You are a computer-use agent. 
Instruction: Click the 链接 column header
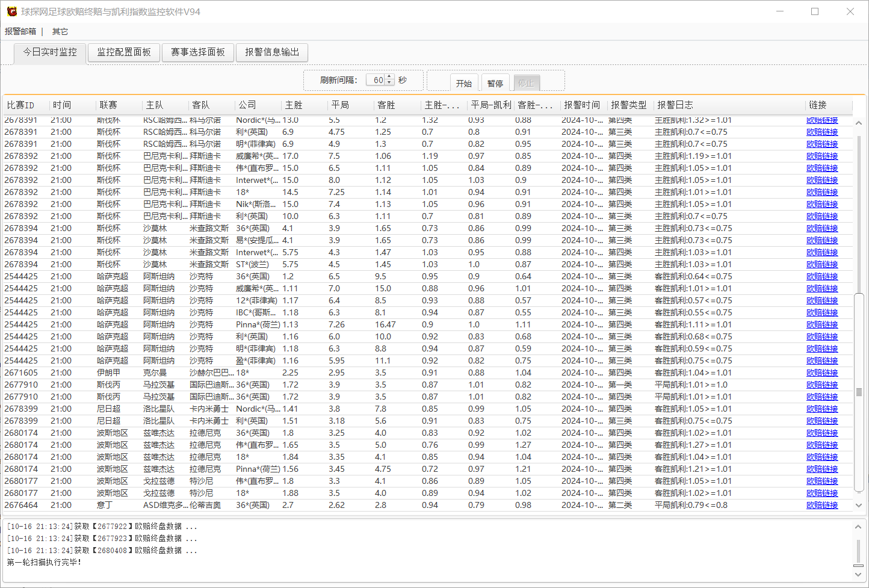pyautogui.click(x=829, y=105)
